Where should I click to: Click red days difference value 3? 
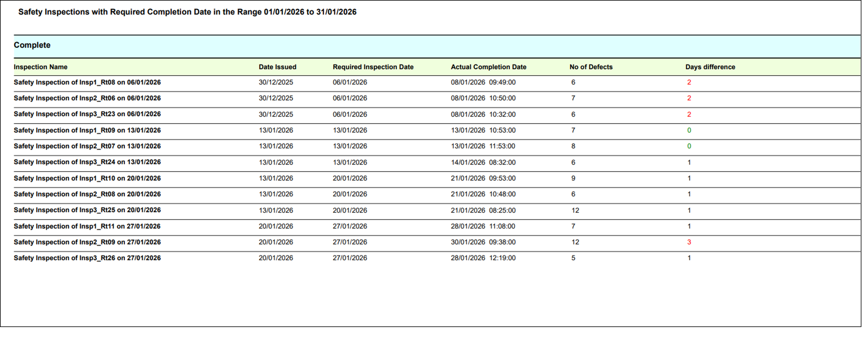[689, 242]
